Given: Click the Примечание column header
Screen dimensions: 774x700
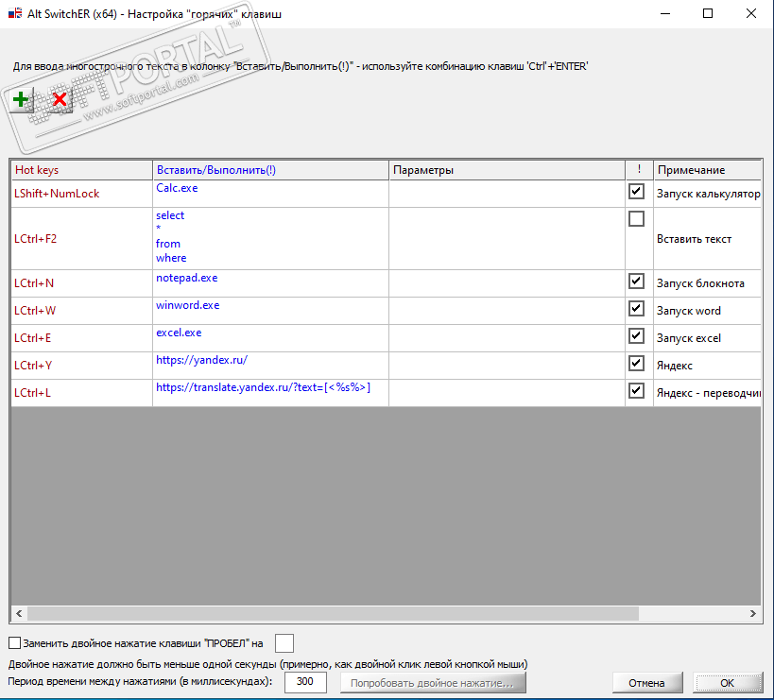Looking at the screenshot, I should [x=707, y=170].
